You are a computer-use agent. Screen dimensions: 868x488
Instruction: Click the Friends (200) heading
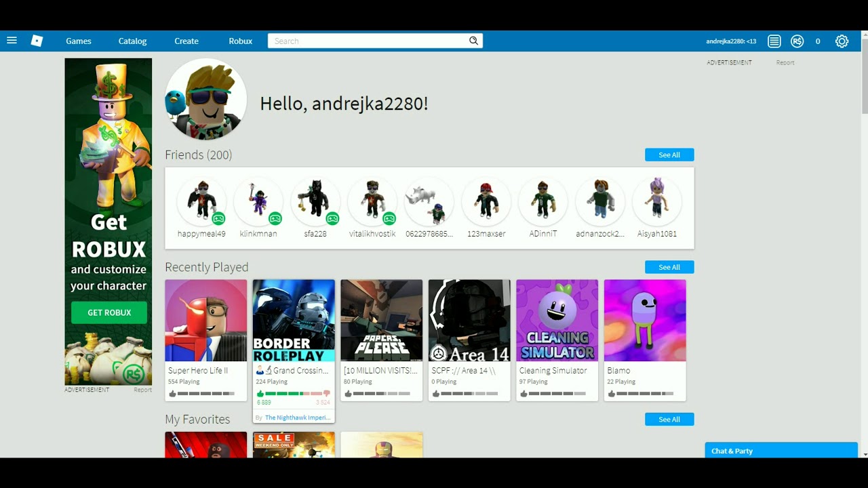[199, 155]
